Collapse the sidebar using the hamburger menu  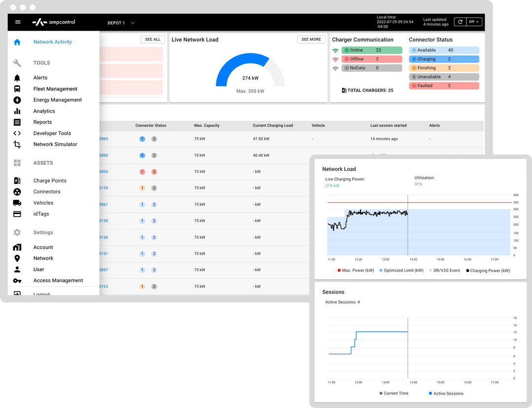pyautogui.click(x=18, y=22)
